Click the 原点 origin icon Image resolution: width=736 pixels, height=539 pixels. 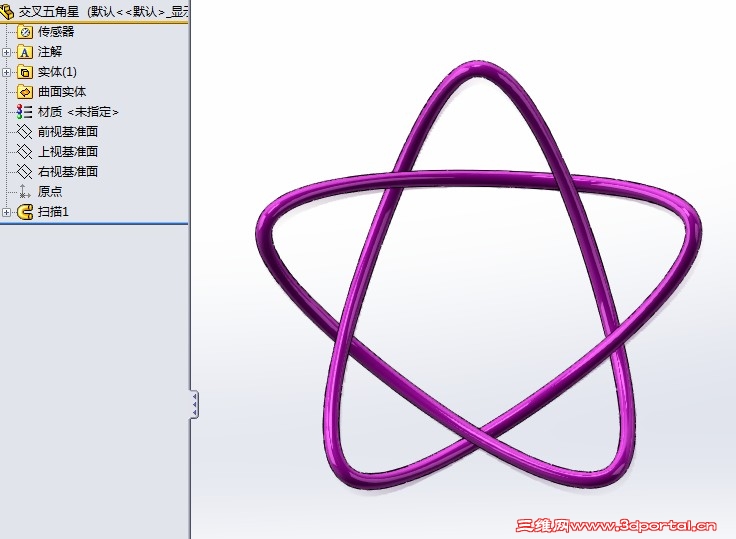pos(23,192)
